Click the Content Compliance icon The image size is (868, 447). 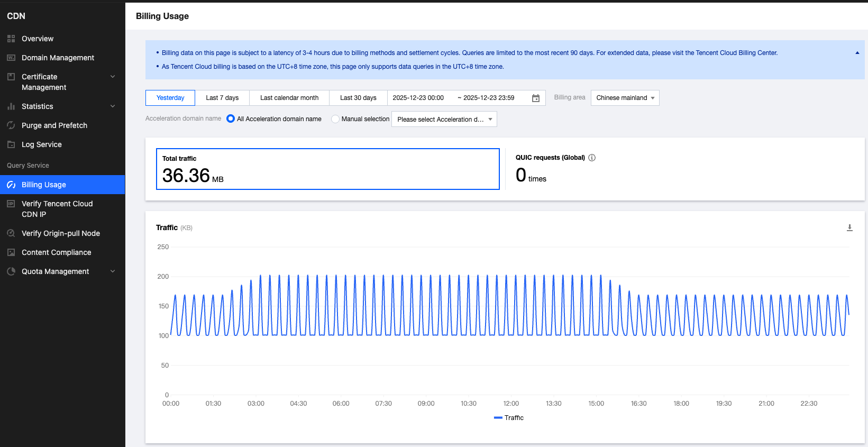point(11,252)
